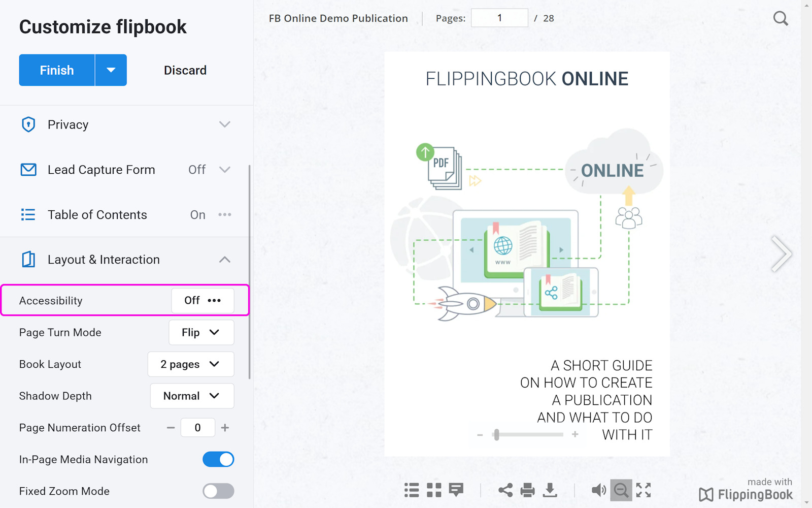This screenshot has height=508, width=812.
Task: Decrease Page Numeration Offset with minus
Action: point(171,428)
